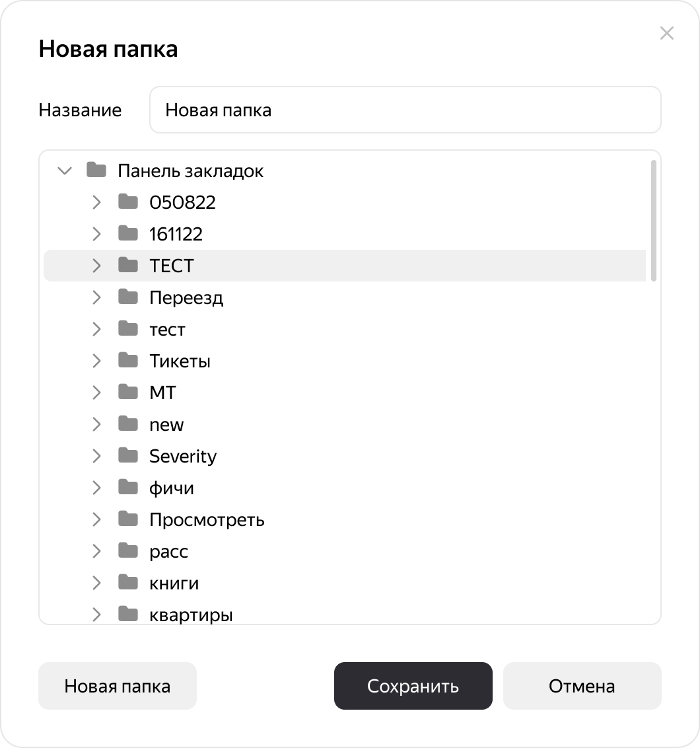Click the Новая папка button at bottom
Viewport: 700px width, 748px height.
tap(118, 686)
